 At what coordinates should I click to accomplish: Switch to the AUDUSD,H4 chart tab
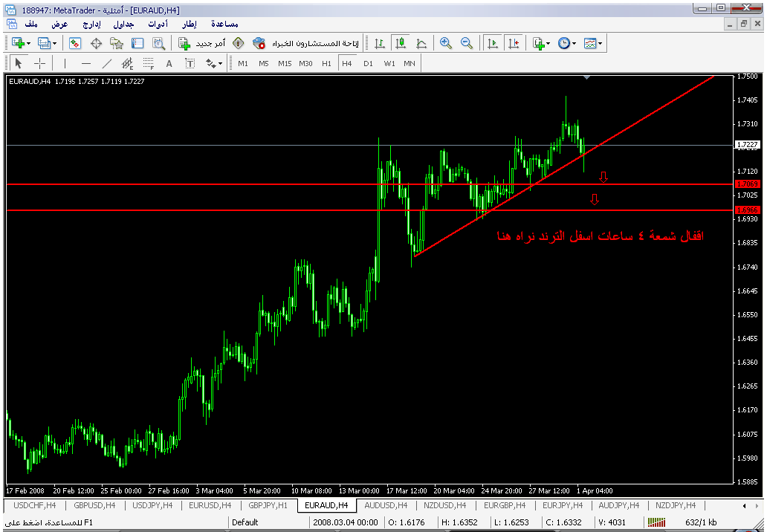pos(386,505)
